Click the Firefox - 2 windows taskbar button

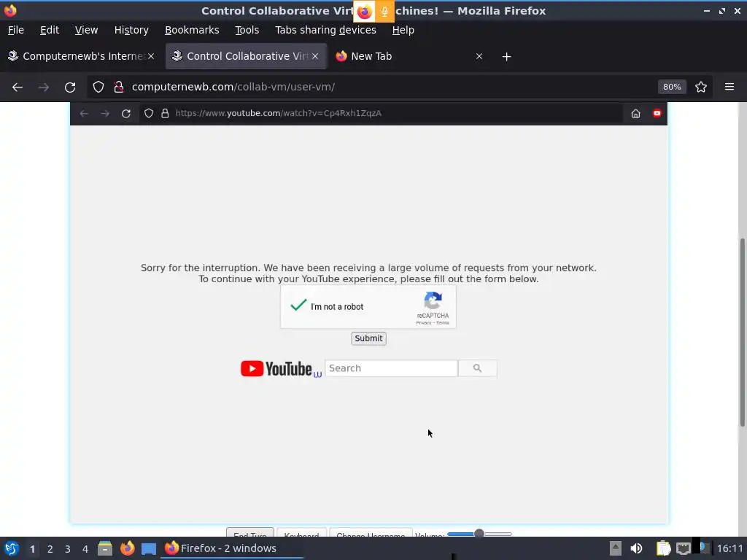tap(231, 548)
